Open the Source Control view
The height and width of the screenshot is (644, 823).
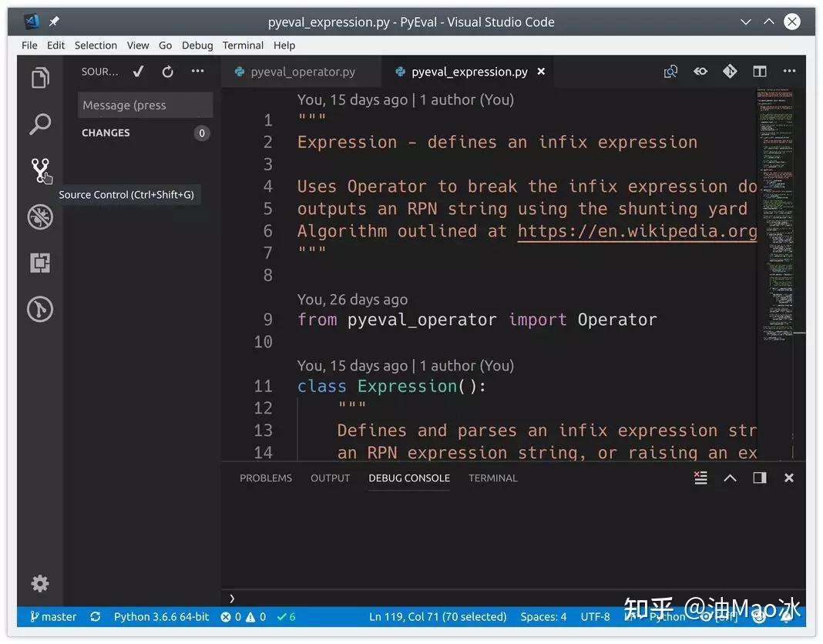tap(40, 170)
